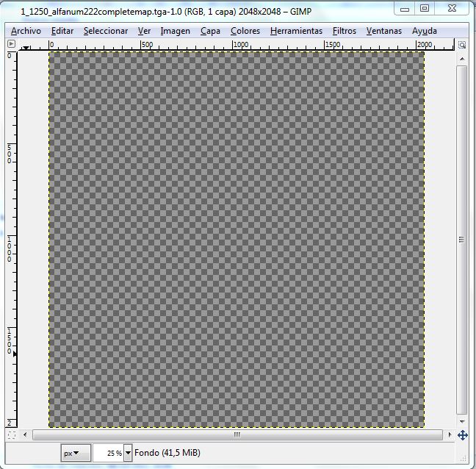The width and height of the screenshot is (476, 469).
Task: Toggle Quick Mask button at bottom-left corner
Action: pyautogui.click(x=10, y=435)
